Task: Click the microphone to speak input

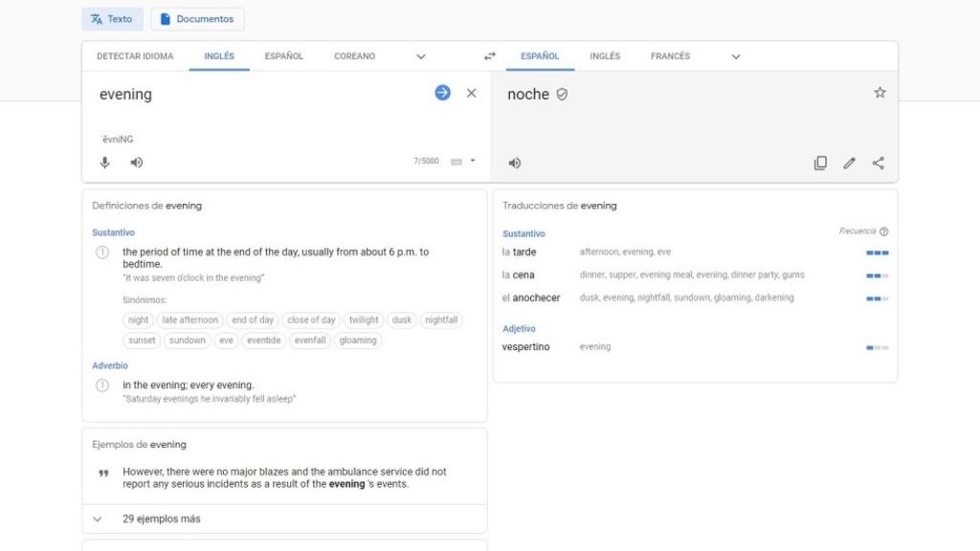Action: (x=105, y=162)
